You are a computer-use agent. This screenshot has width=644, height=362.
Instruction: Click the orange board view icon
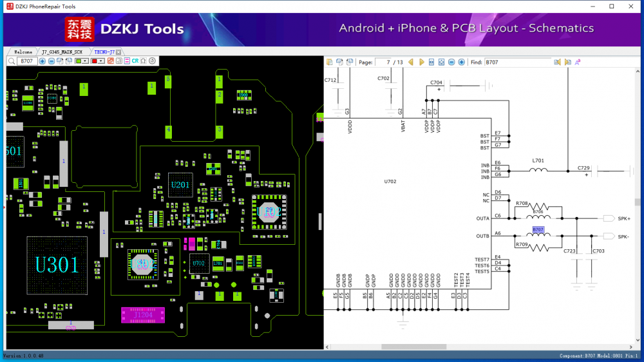pyautogui.click(x=111, y=61)
